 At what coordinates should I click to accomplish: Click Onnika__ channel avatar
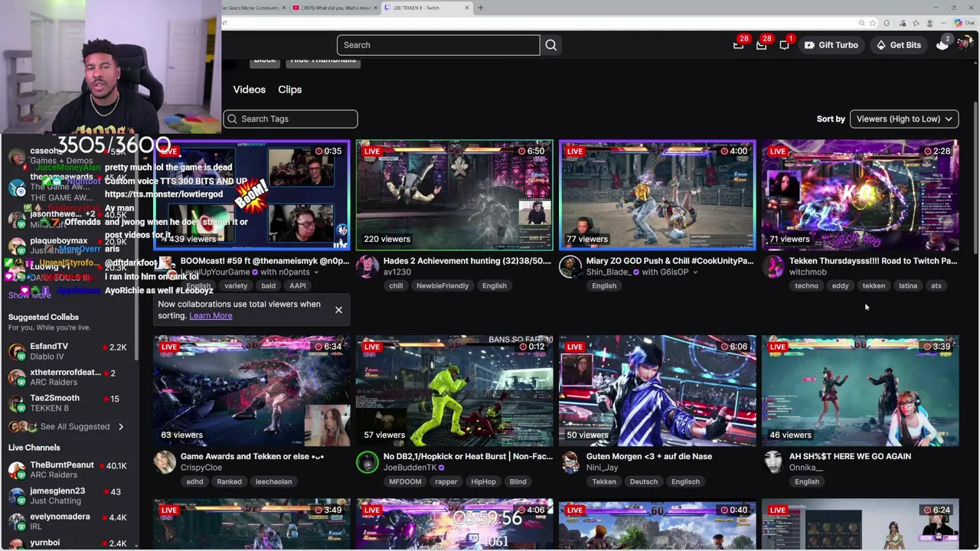[773, 461]
